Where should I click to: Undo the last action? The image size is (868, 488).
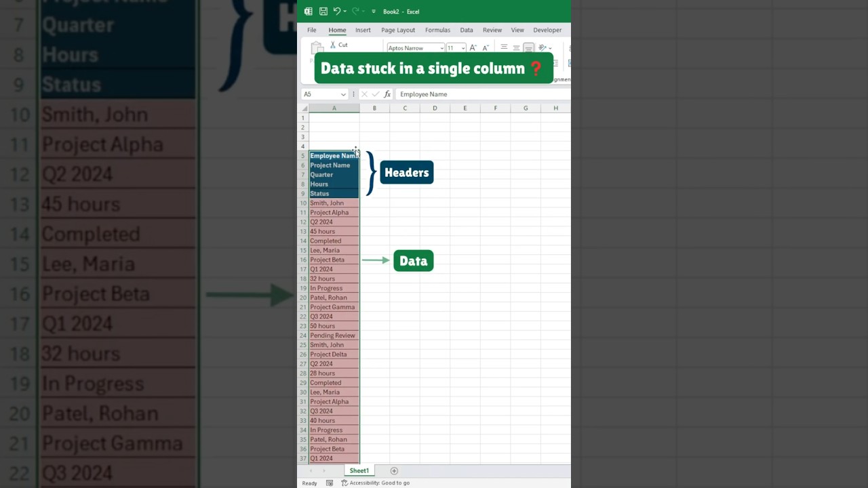click(337, 12)
